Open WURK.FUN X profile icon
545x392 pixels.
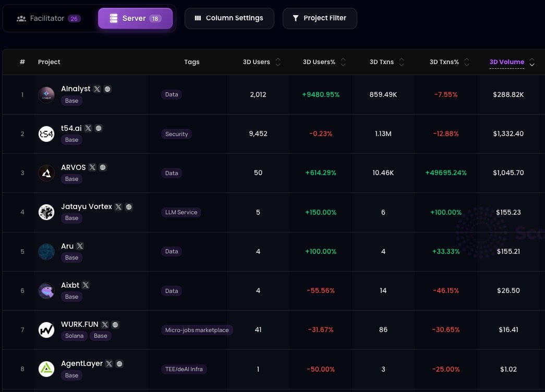point(105,325)
